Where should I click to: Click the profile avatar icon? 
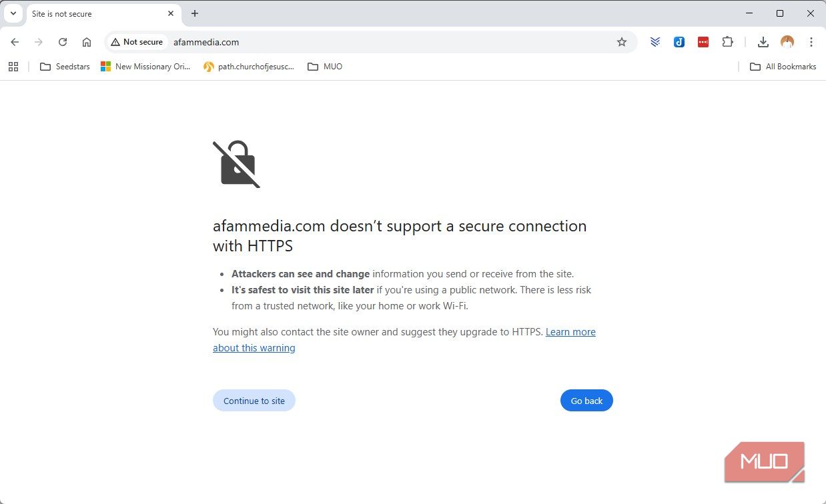(787, 42)
